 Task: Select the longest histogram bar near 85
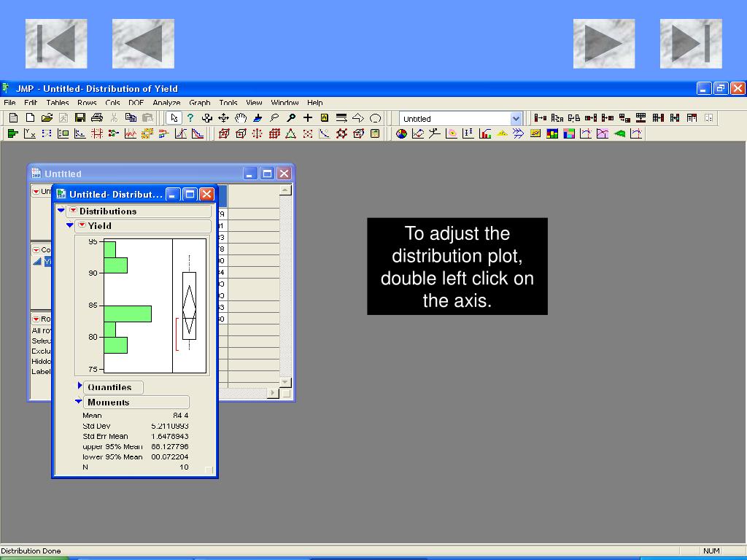[x=128, y=314]
